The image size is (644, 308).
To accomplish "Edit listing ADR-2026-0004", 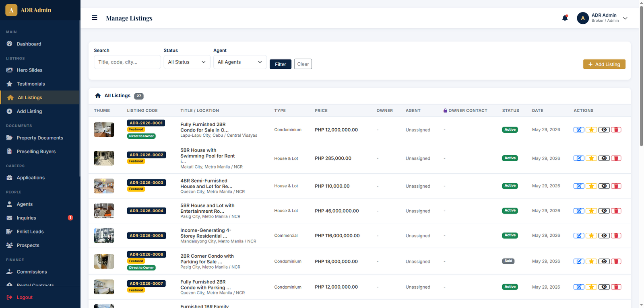I will pyautogui.click(x=579, y=211).
